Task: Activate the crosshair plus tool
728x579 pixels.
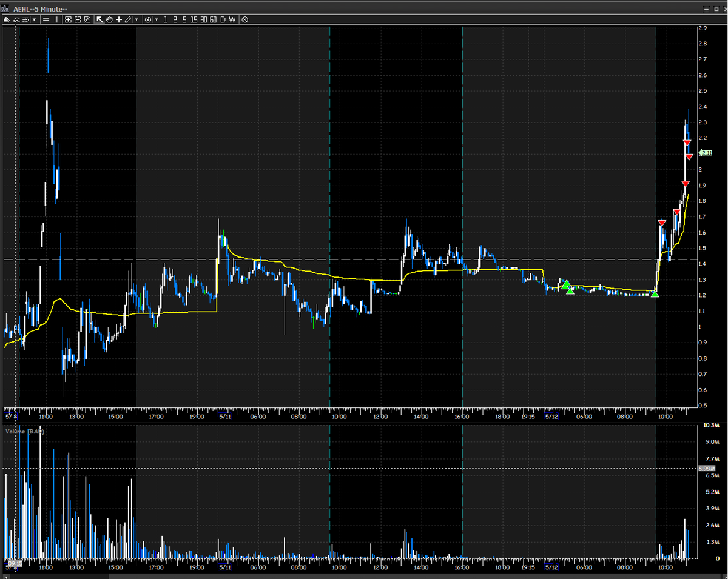Action: tap(119, 19)
